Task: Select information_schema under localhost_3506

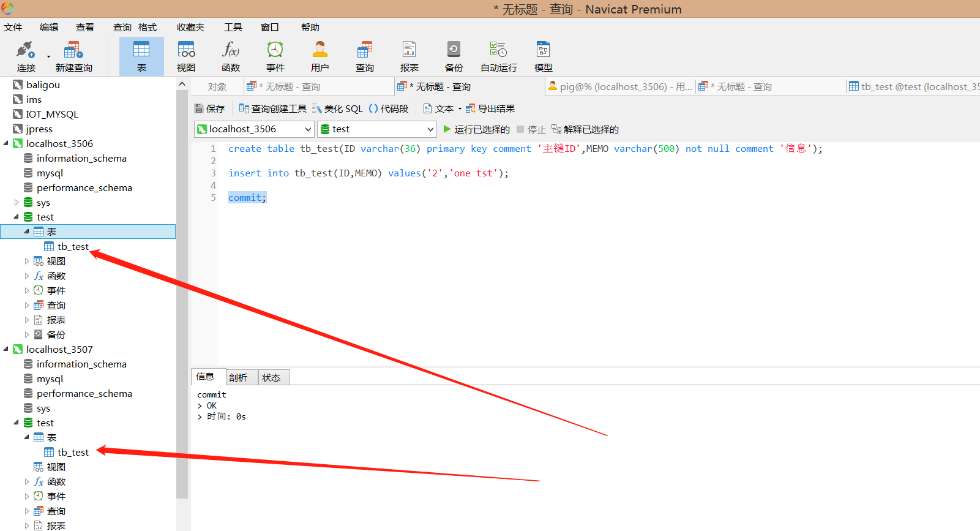Action: tap(81, 158)
